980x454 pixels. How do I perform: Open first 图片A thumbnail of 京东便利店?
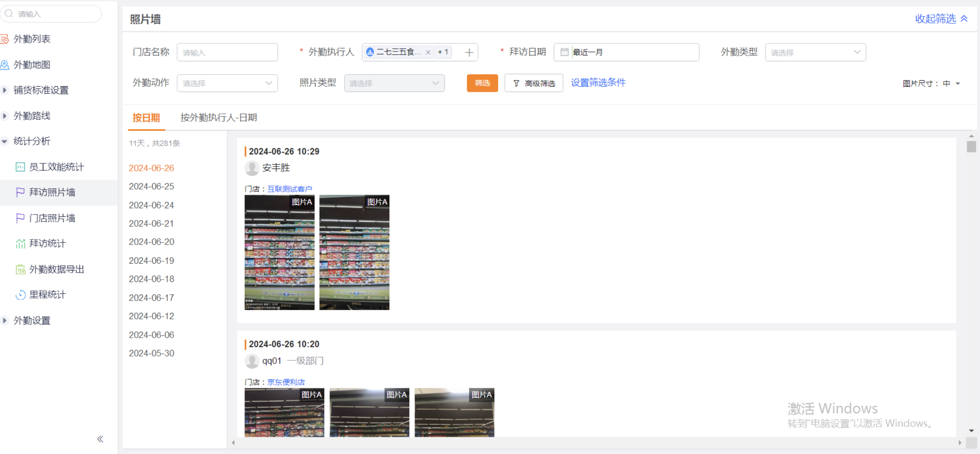pyautogui.click(x=284, y=412)
